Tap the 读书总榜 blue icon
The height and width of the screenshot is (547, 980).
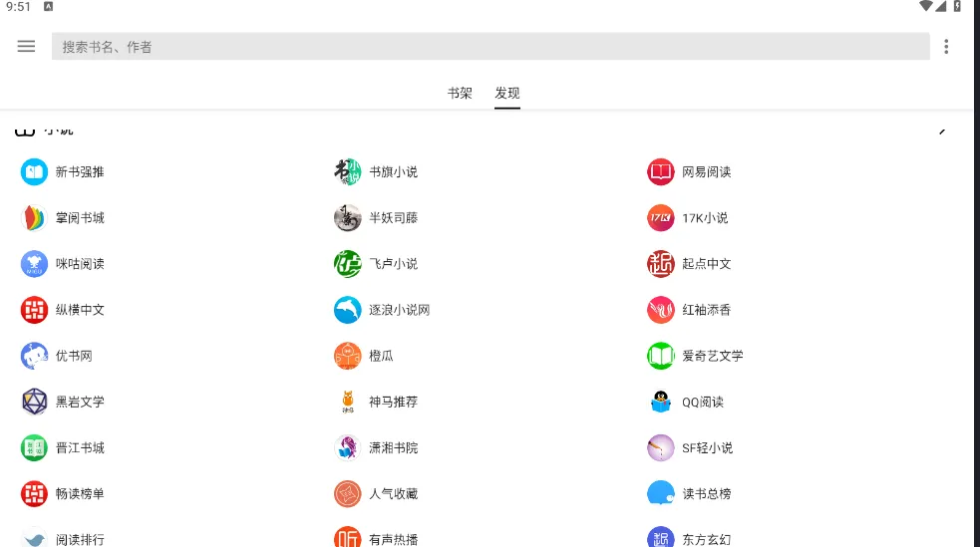[661, 494]
